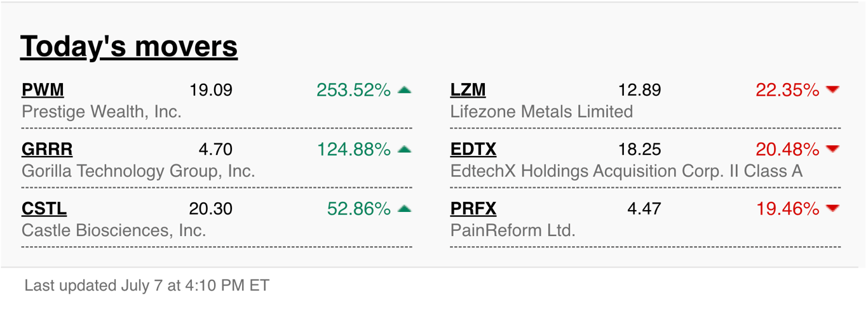
Task: Click red down arrow beside 20.48%
Action: (x=832, y=150)
